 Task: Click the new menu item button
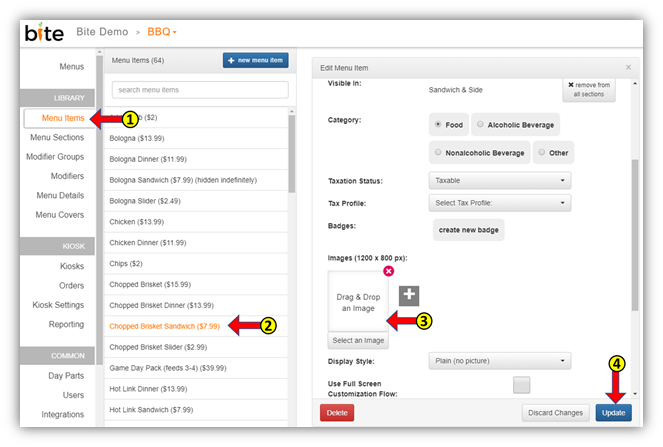(256, 60)
